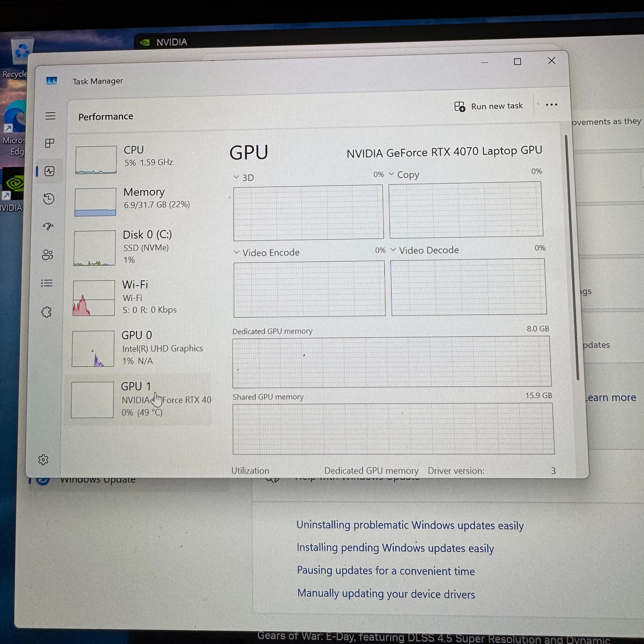This screenshot has height=644, width=644.
Task: Click the Task Manager vertical scrollbar
Action: click(x=572, y=257)
